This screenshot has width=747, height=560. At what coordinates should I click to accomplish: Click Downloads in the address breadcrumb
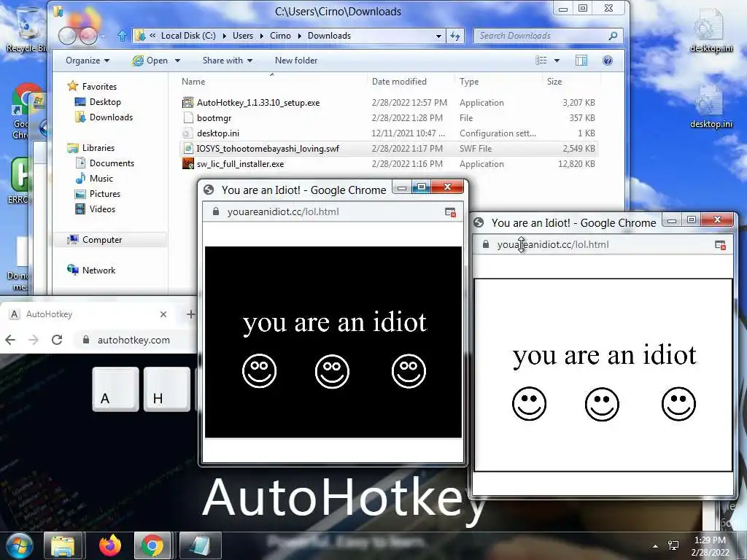[329, 36]
